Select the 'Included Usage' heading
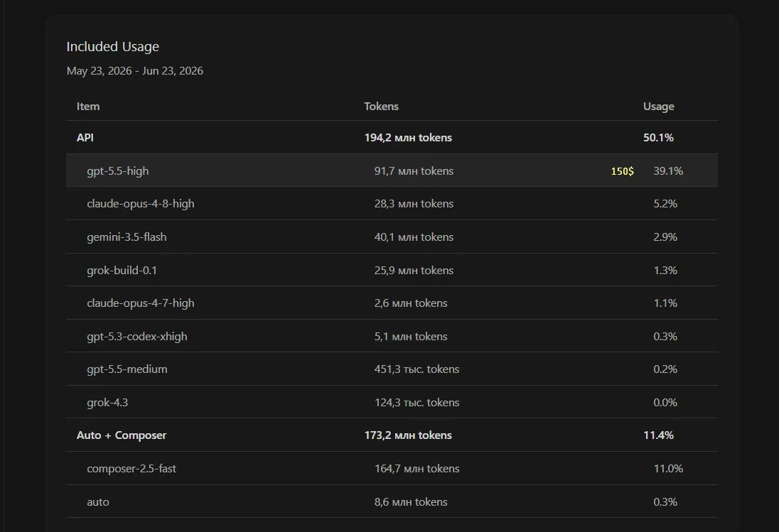 [x=113, y=47]
